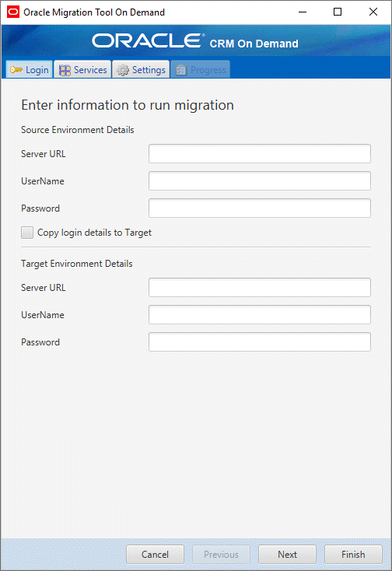Viewport: 392px width, 571px height.
Task: Click the Source Password input field
Action: [260, 208]
